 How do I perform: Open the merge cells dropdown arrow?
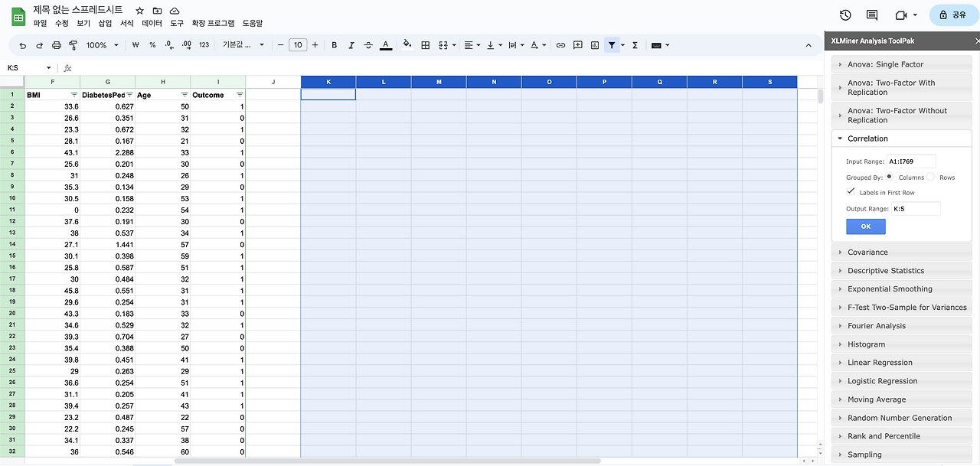coord(456,45)
